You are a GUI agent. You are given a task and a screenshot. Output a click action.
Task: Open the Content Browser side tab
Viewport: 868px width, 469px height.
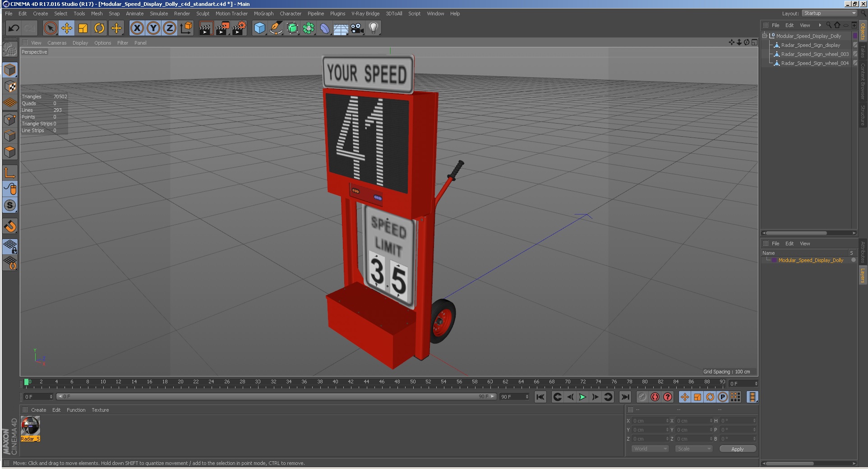(863, 82)
